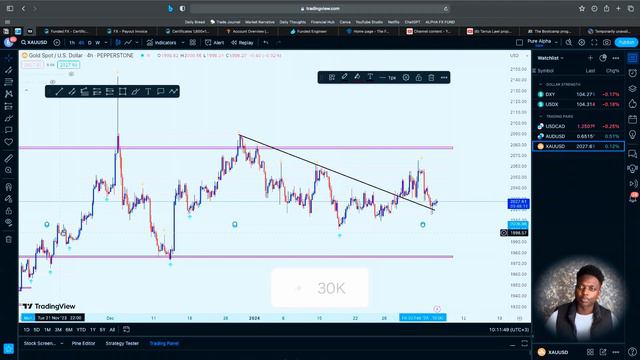Collapse the DOLLAR STRENGTH section

tap(541, 84)
